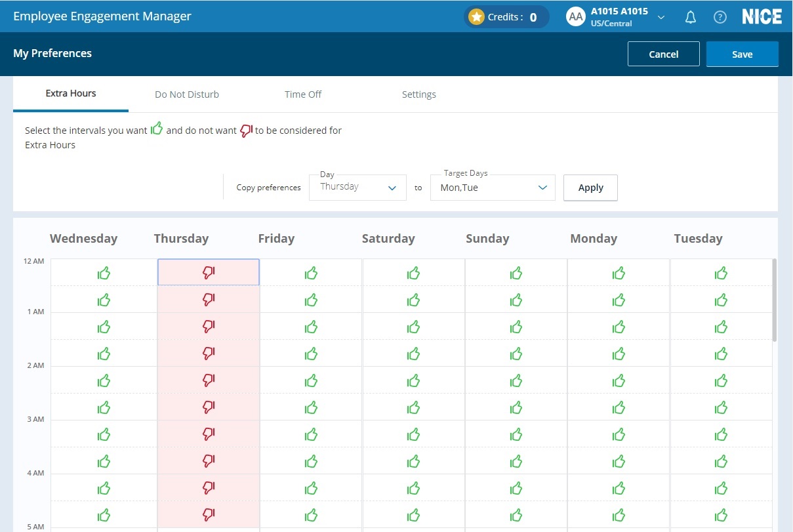Click the AA user avatar
The width and height of the screenshot is (793, 532).
575,17
